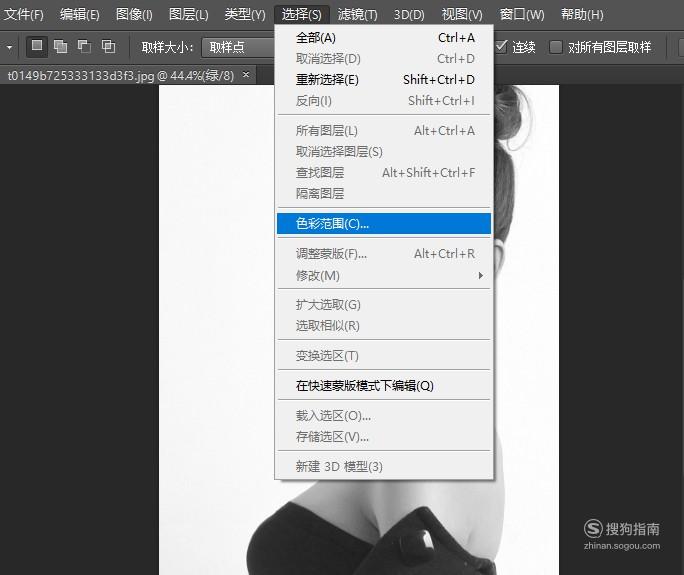
Task: Choose 全部(A) from the menu
Action: click(384, 38)
